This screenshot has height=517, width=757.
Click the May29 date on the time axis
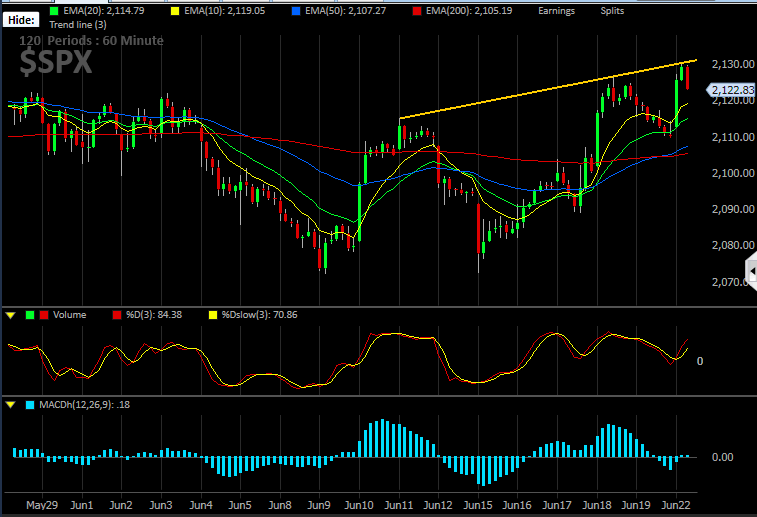(42, 505)
